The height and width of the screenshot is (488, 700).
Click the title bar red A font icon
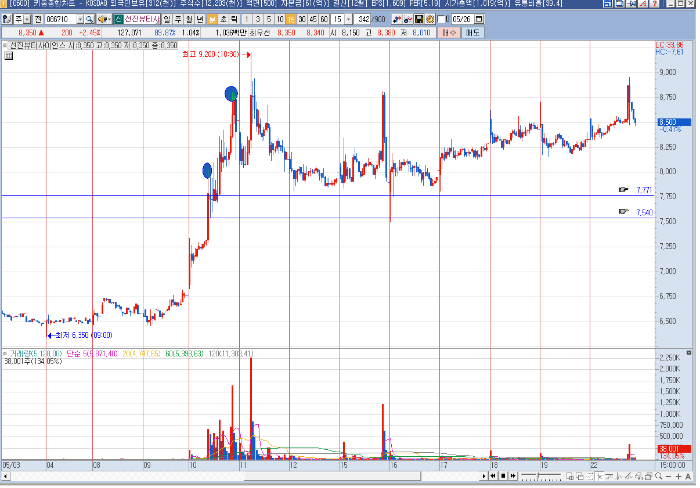(643, 4)
